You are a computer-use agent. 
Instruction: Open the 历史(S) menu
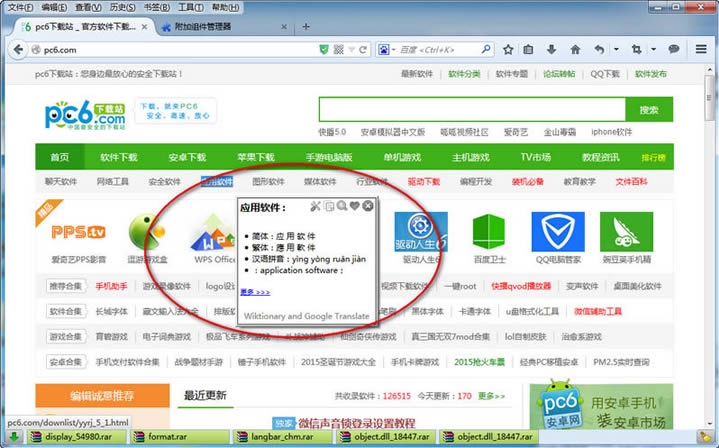point(122,7)
